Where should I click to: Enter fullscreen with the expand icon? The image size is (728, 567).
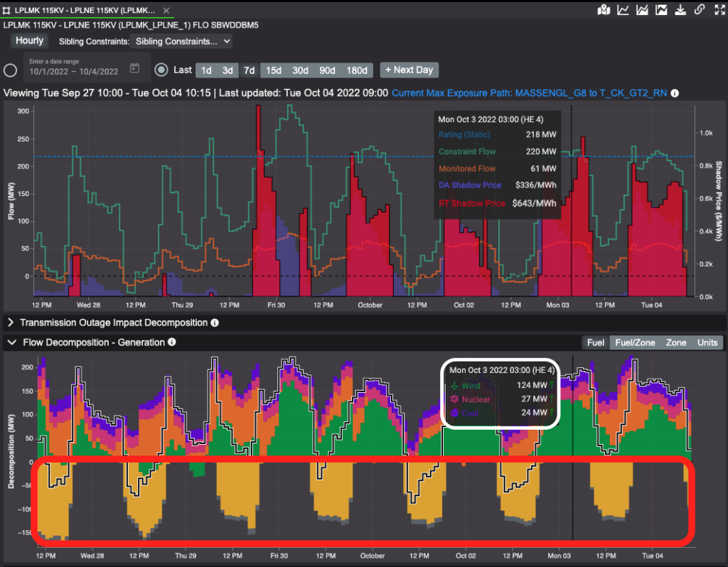718,9
